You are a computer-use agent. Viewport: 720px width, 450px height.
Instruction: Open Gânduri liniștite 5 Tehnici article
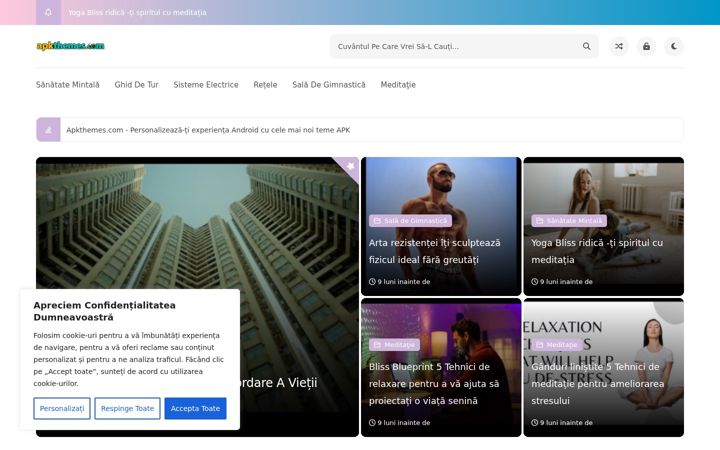tap(597, 384)
